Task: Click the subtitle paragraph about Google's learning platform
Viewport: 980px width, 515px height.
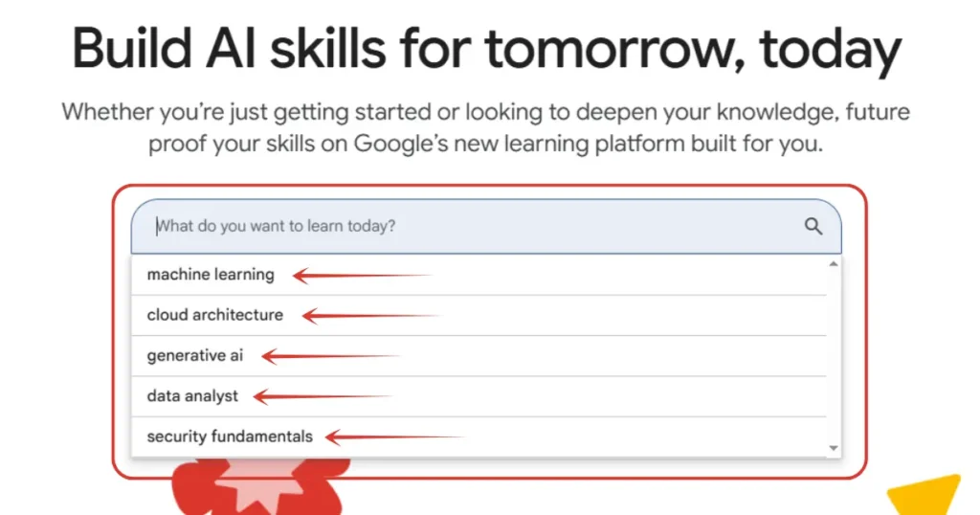Action: pyautogui.click(x=486, y=128)
